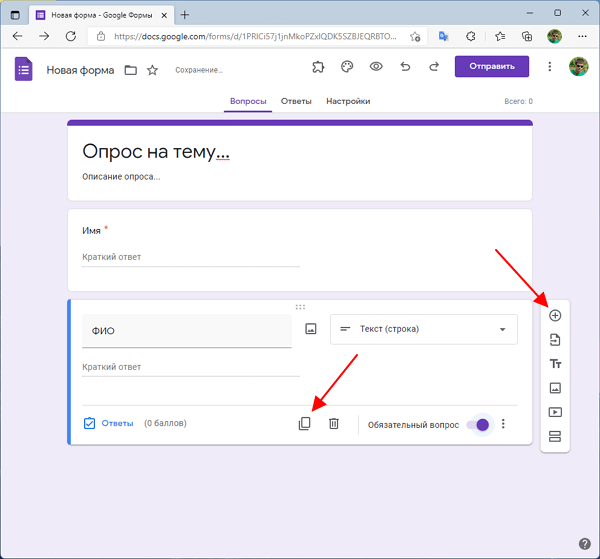
Task: Undo the last action
Action: coord(405,67)
